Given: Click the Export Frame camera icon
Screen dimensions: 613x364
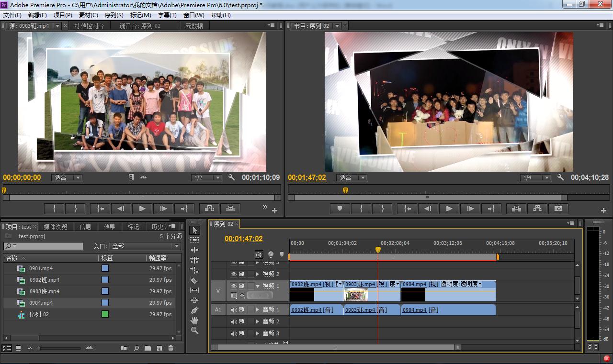Looking at the screenshot, I should pyautogui.click(x=558, y=209).
